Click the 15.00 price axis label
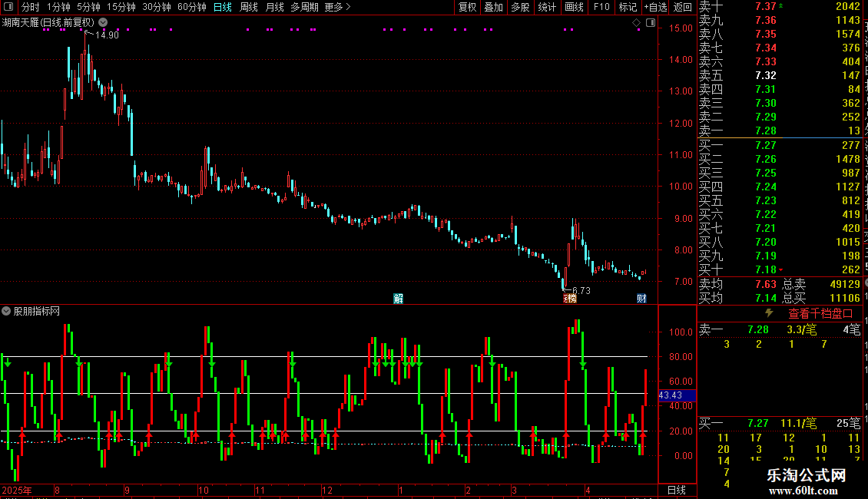The width and height of the screenshot is (868, 499). [681, 28]
